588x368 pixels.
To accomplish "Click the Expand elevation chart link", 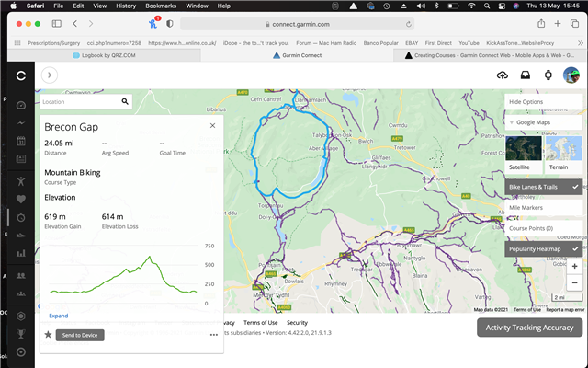I will 58,316.
